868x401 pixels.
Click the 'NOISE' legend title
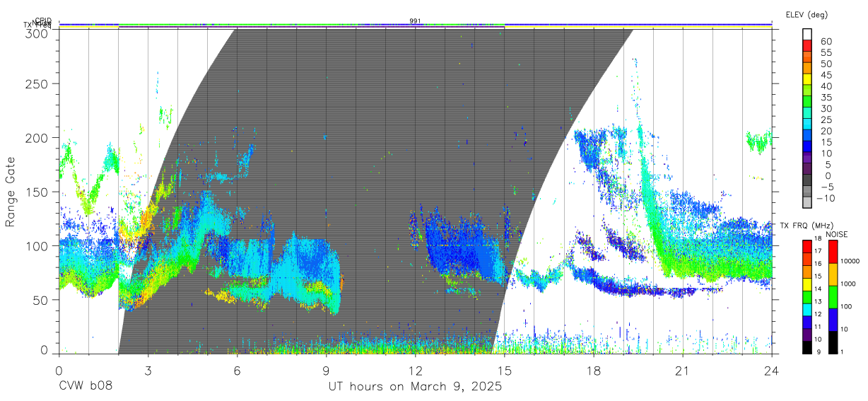pyautogui.click(x=837, y=234)
